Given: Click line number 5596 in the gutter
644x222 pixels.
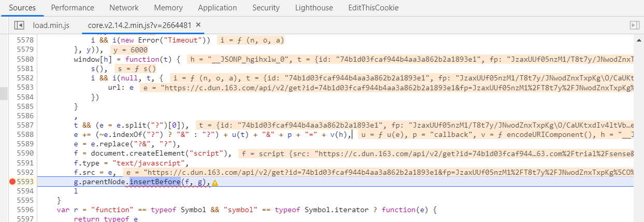Looking at the screenshot, I should point(25,210).
